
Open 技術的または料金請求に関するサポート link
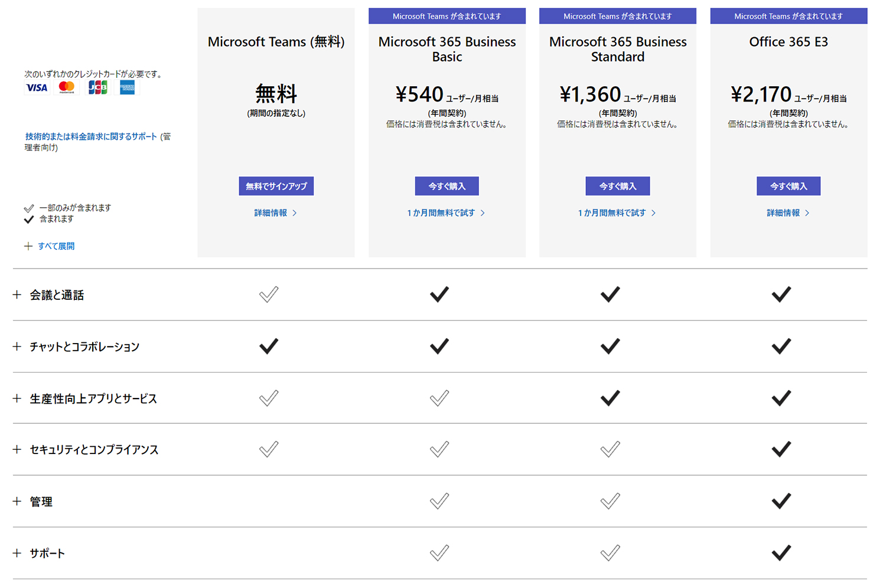coord(91,136)
